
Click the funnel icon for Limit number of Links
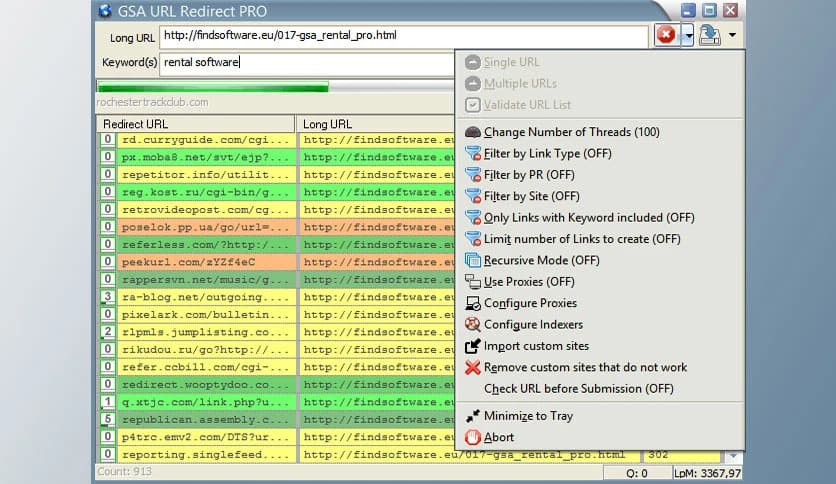coord(472,239)
